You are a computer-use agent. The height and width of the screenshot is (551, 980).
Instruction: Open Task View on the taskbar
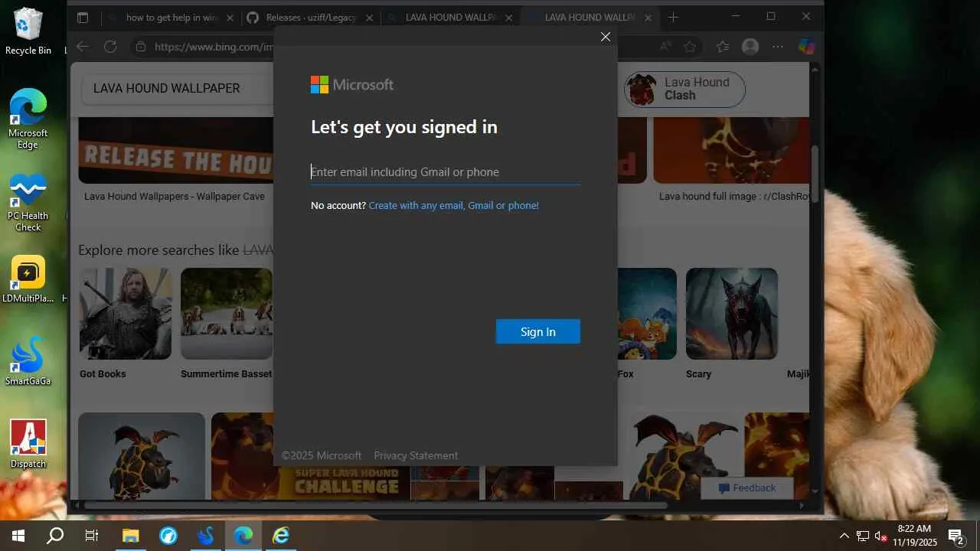click(x=92, y=536)
